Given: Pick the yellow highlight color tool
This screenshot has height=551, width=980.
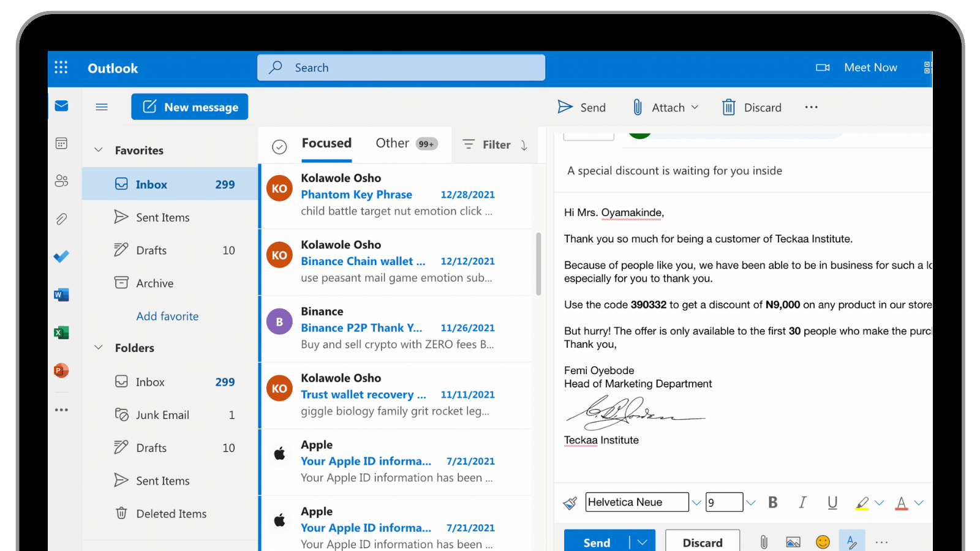Looking at the screenshot, I should [x=862, y=503].
